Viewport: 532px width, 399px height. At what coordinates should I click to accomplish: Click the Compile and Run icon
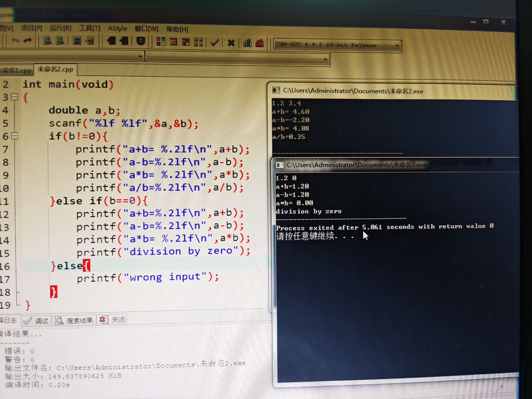(x=186, y=42)
